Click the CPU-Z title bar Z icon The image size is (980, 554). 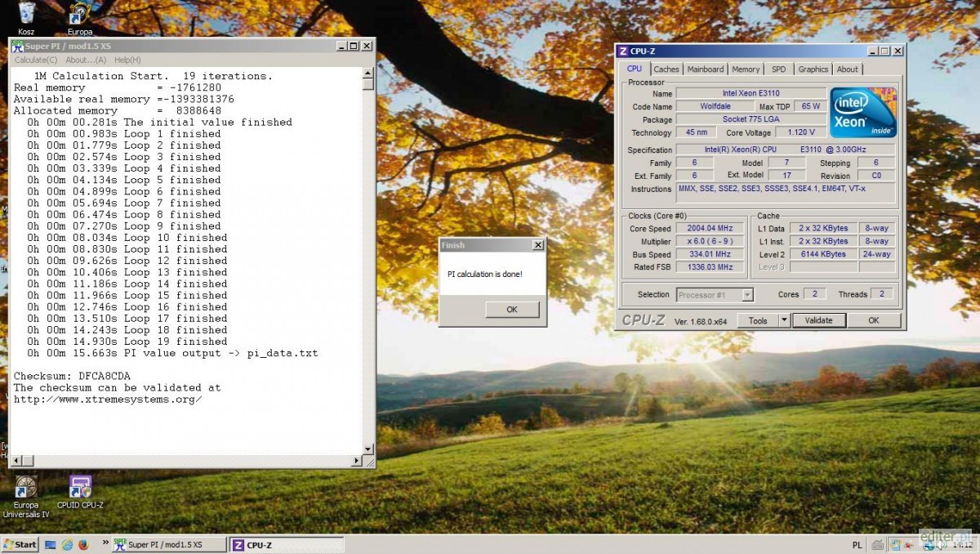tap(623, 51)
